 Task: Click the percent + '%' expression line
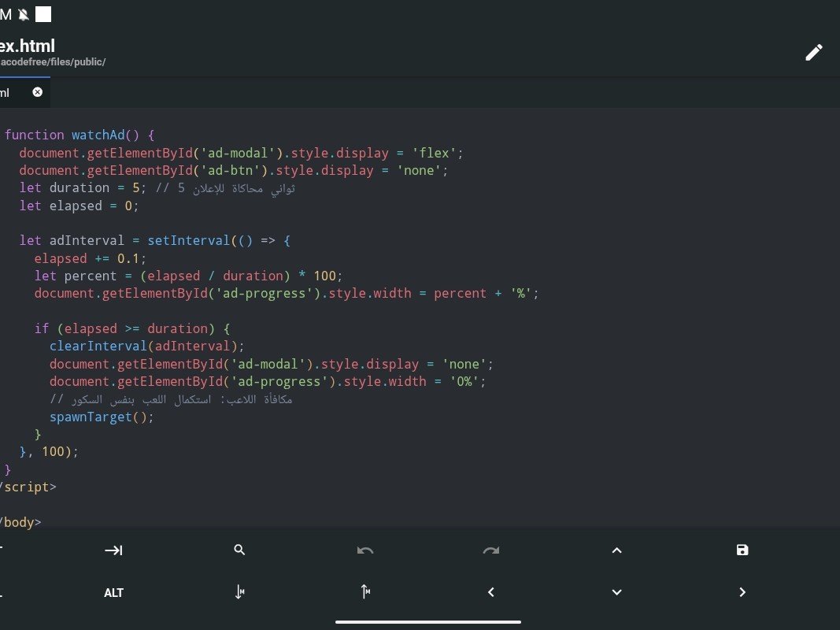(x=286, y=294)
